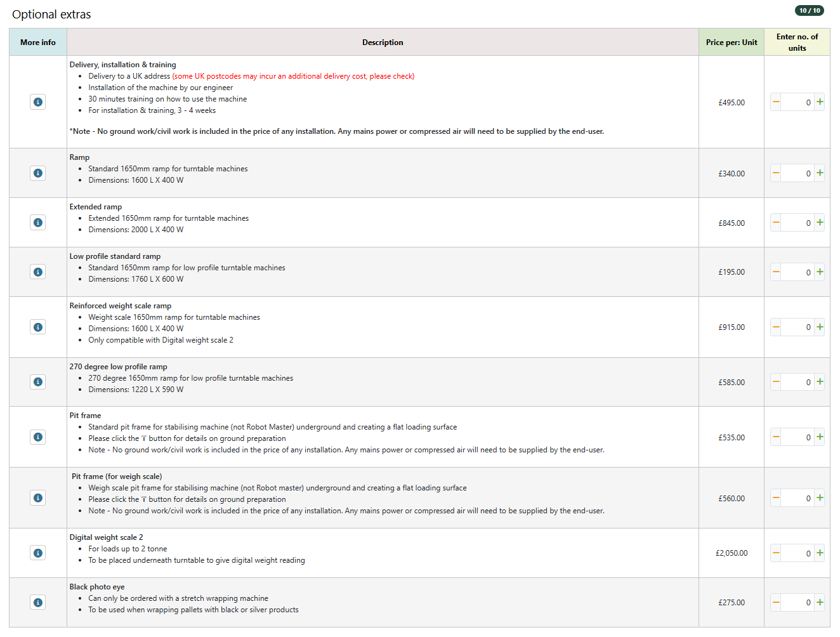Select £535.00 Pit frame quantity field
The image size is (840, 637).
tap(797, 437)
